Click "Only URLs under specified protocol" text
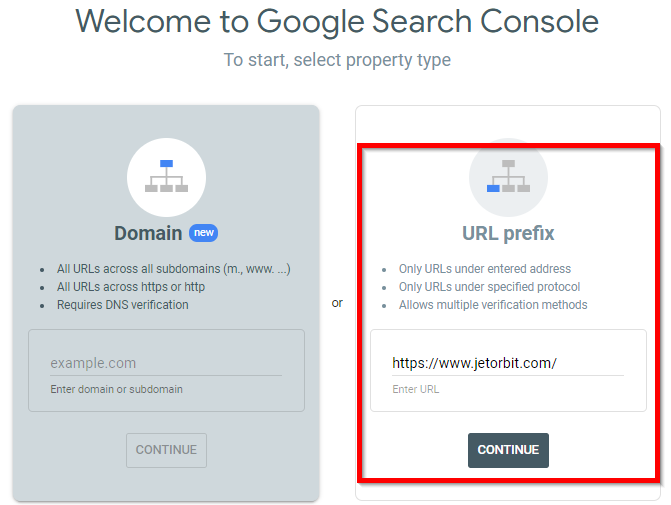The height and width of the screenshot is (505, 671). pyautogui.click(x=490, y=287)
